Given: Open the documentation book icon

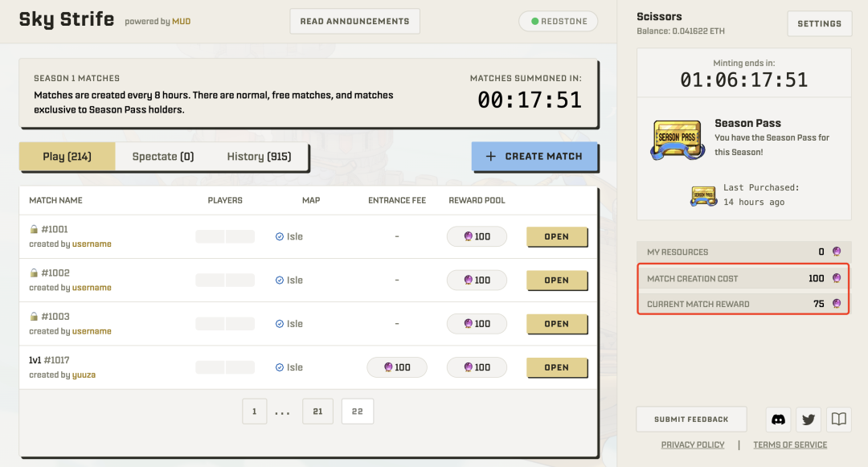Looking at the screenshot, I should (838, 420).
